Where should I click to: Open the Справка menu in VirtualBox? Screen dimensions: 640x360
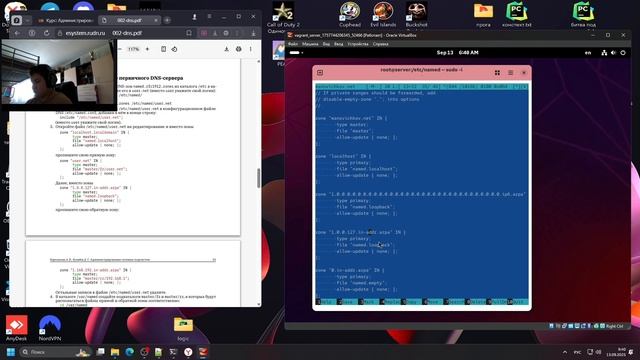click(x=380, y=44)
